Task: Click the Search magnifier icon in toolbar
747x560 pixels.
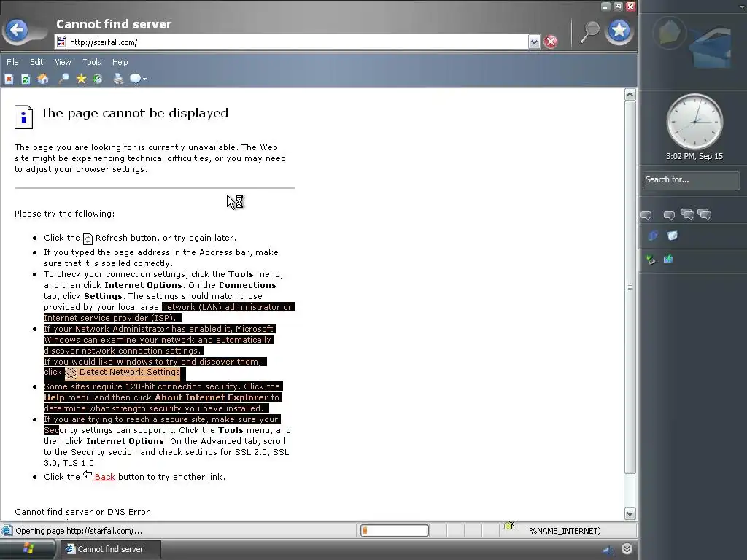Action: pos(63,79)
